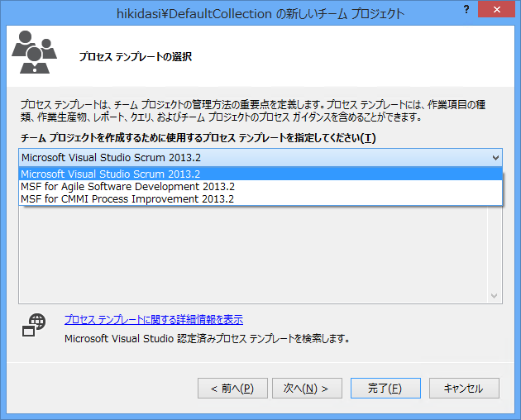The image size is (521, 420).
Task: Open the process template details link
Action: coord(154,320)
